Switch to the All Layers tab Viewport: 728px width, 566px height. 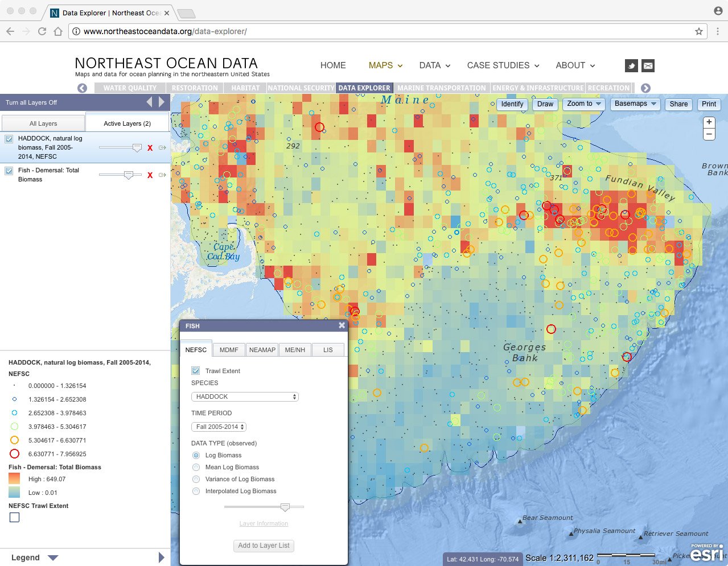(43, 123)
